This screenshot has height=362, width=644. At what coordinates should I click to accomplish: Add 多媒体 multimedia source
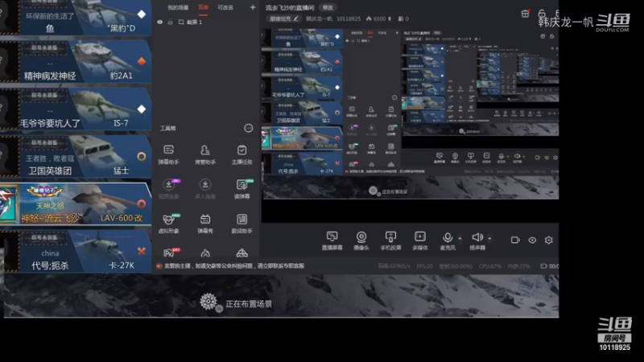419,241
